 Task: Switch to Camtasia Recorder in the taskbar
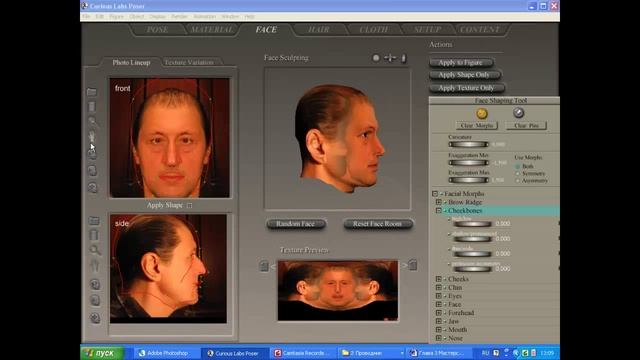302,353
